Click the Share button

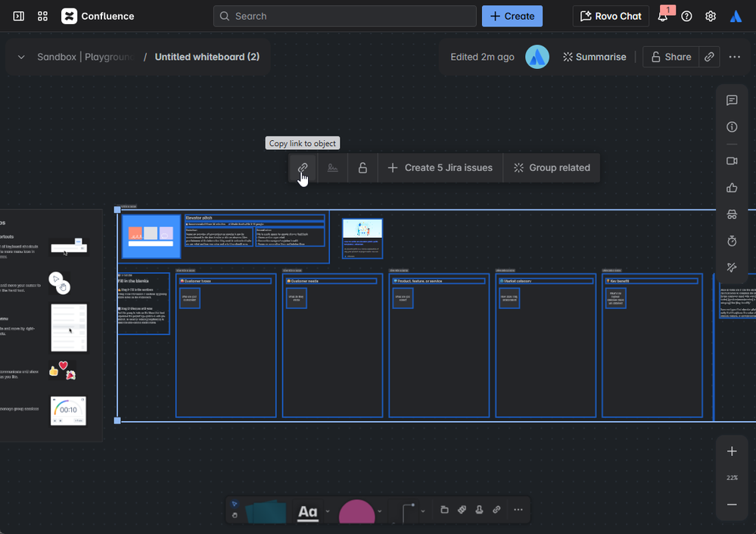[x=670, y=57]
